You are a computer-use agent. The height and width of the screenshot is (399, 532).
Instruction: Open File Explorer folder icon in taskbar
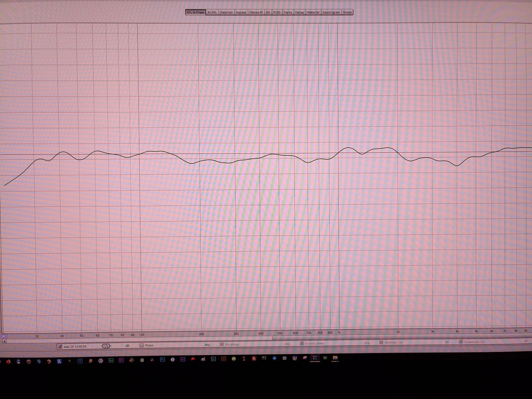tap(335, 358)
